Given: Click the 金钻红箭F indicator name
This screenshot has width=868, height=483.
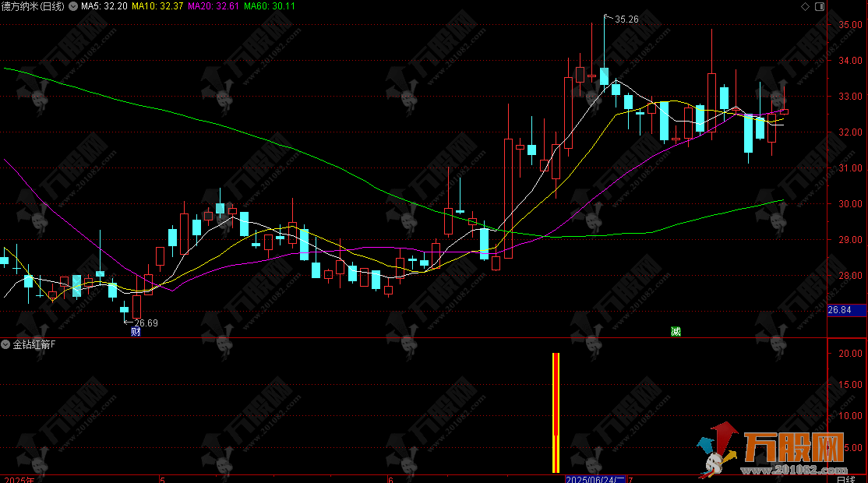Looking at the screenshot, I should tap(34, 344).
